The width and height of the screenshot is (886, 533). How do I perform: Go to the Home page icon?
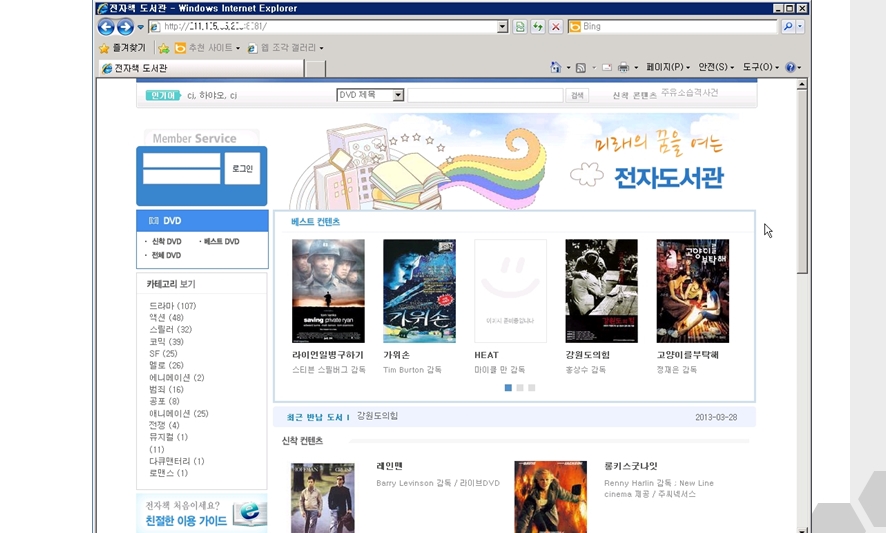pos(555,67)
